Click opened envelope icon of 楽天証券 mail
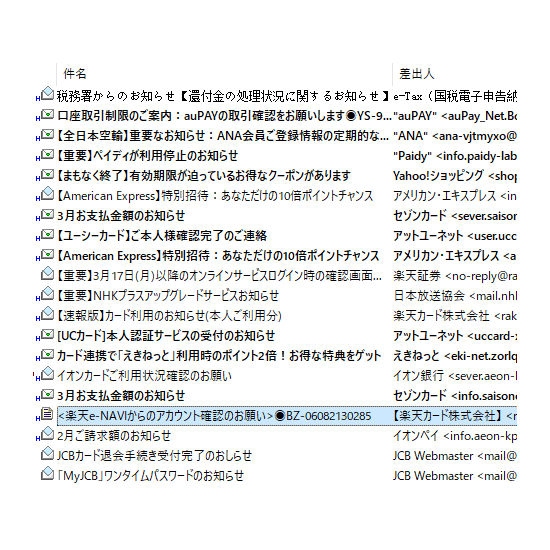This screenshot has height=550, width=550. pos(47,274)
